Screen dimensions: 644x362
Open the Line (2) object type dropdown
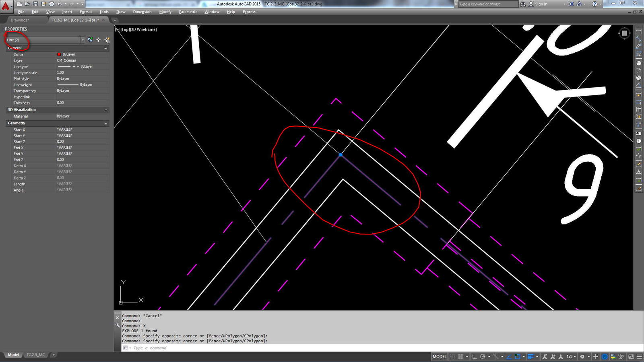pos(83,40)
